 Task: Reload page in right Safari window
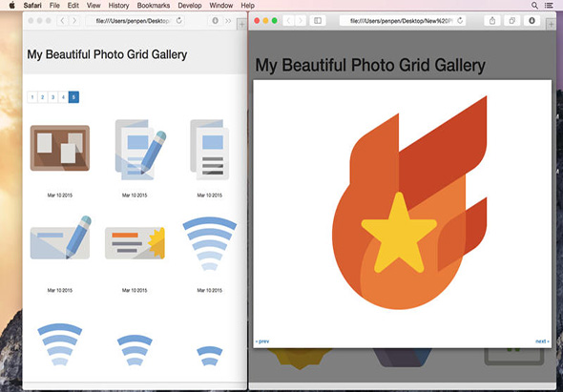click(x=460, y=21)
